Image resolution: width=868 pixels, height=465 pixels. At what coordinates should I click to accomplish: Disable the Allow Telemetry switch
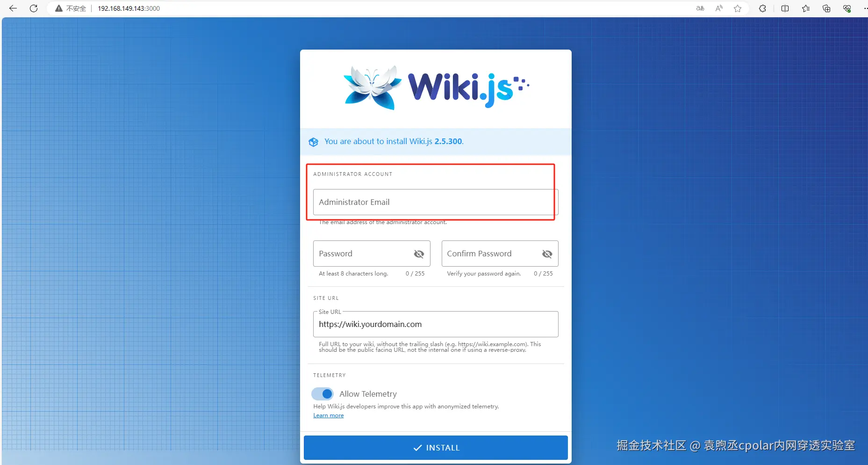point(323,394)
